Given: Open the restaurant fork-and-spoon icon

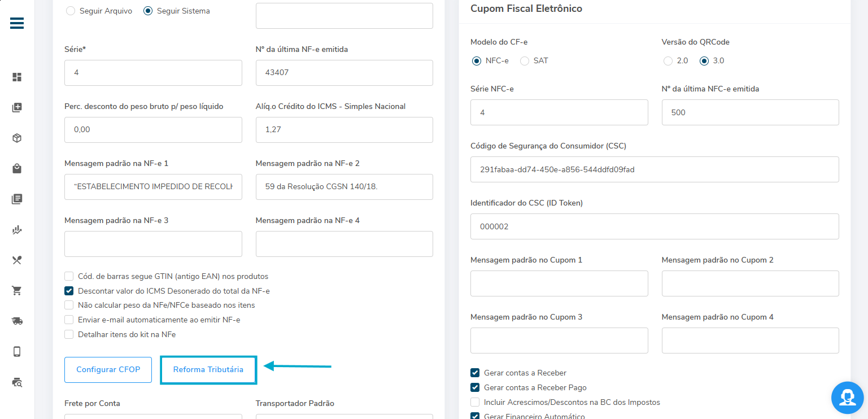Looking at the screenshot, I should [x=17, y=260].
